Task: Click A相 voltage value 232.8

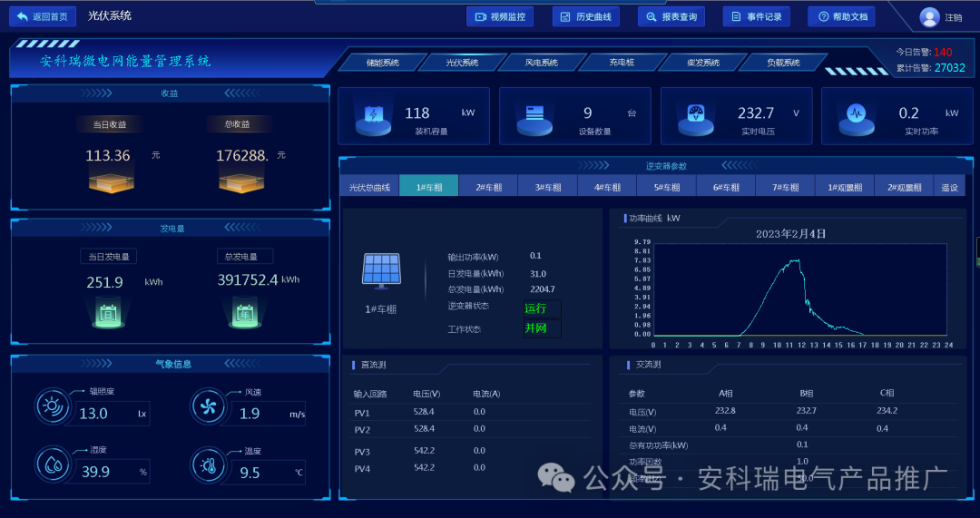Action: tap(725, 411)
